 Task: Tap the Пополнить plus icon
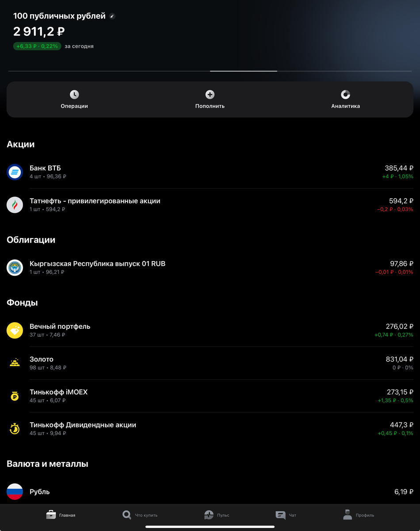(210, 94)
